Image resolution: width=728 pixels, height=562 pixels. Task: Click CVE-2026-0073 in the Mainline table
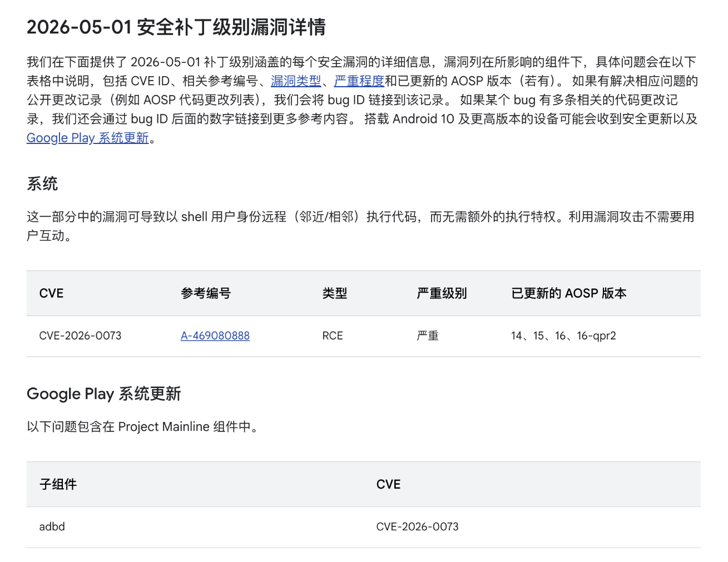click(x=417, y=526)
